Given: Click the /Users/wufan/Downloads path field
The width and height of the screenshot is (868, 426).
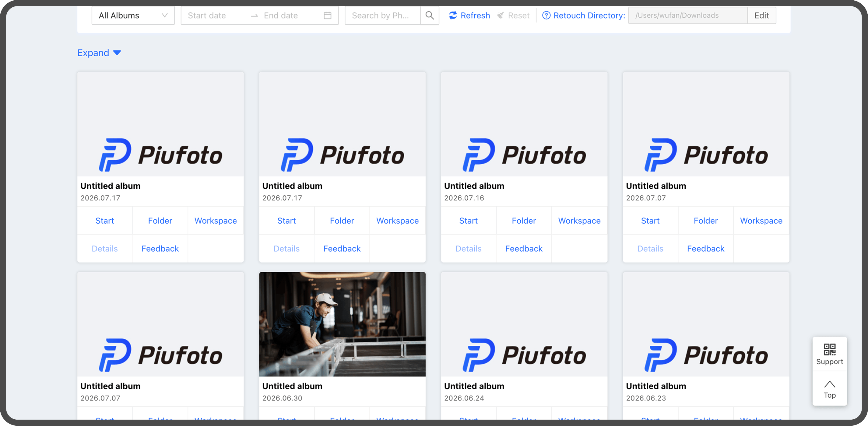Looking at the screenshot, I should [x=688, y=16].
